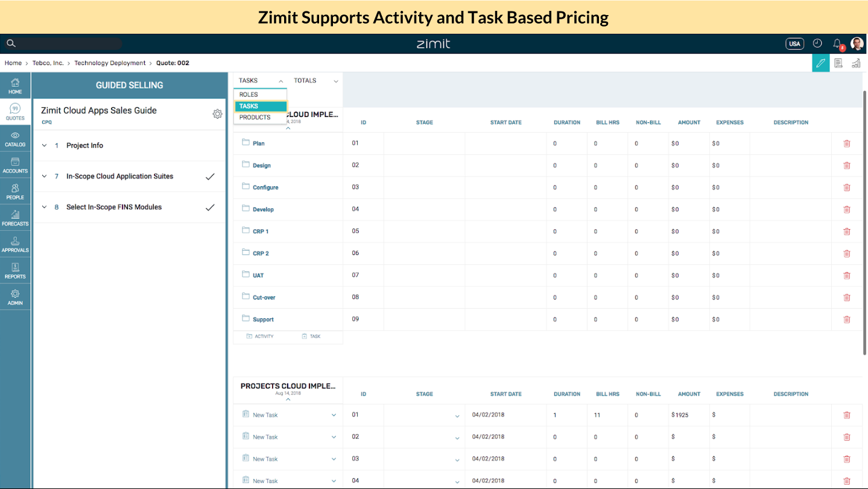Open the Forecasts panel
This screenshot has width=868, height=489.
(x=15, y=218)
